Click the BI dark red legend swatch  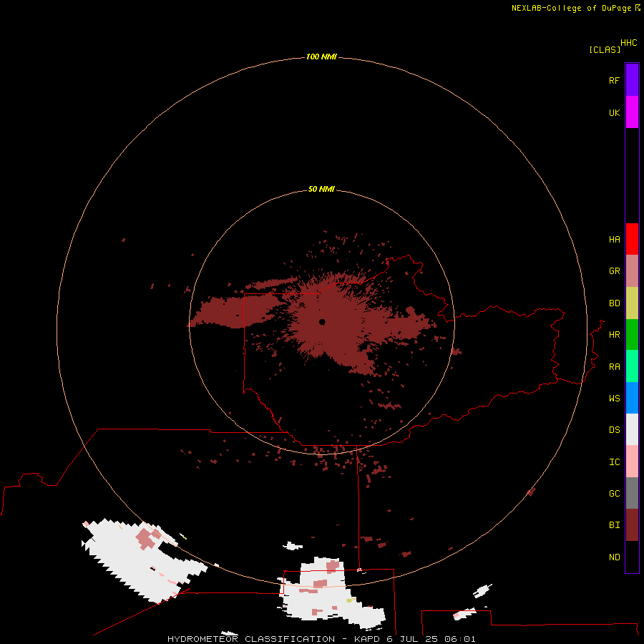point(632,525)
